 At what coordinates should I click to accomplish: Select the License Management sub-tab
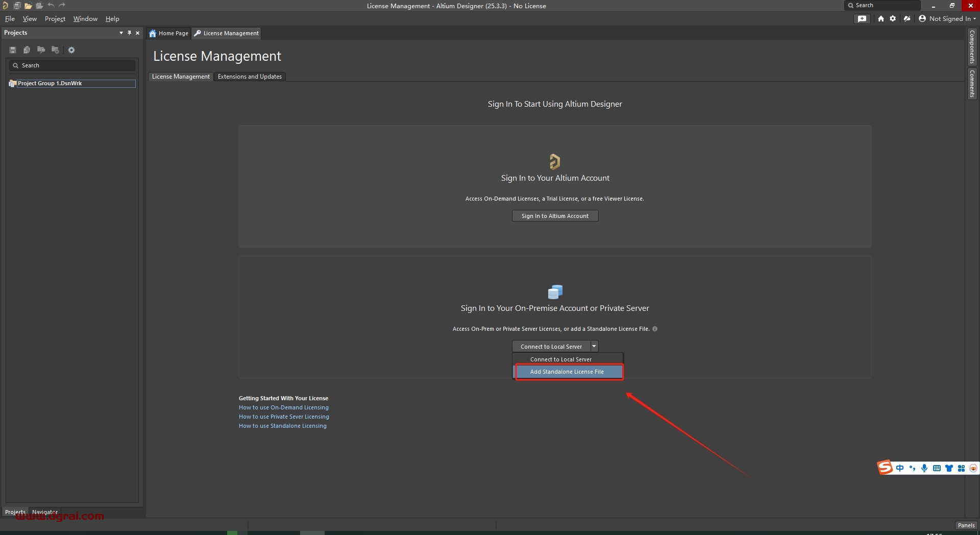point(181,77)
